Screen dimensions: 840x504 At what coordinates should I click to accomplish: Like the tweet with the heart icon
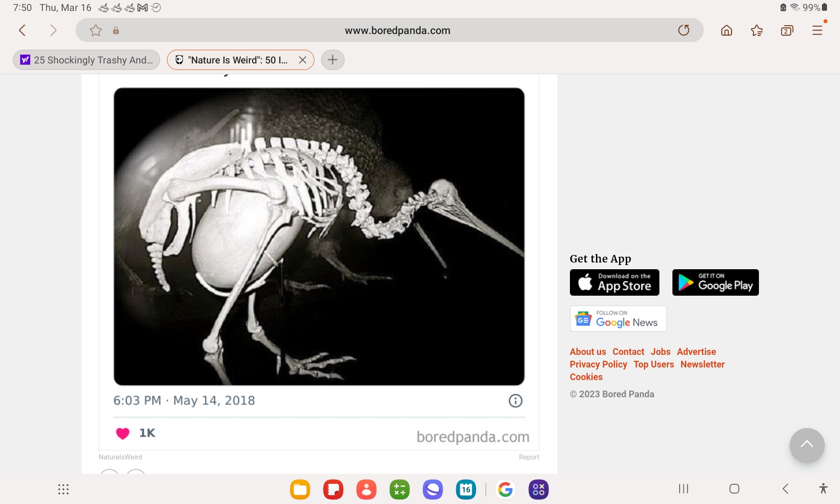123,433
